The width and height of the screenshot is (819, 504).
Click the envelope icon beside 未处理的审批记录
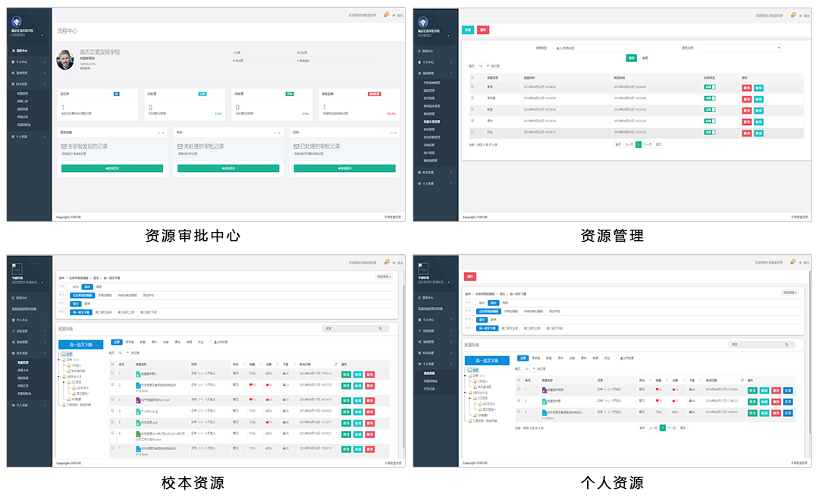coord(180,146)
